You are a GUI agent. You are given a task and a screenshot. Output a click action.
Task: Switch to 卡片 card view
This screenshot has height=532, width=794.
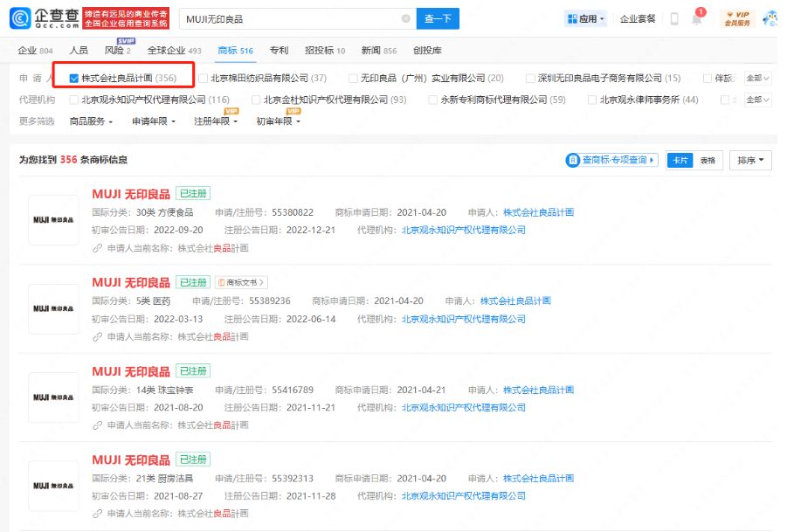pyautogui.click(x=680, y=161)
